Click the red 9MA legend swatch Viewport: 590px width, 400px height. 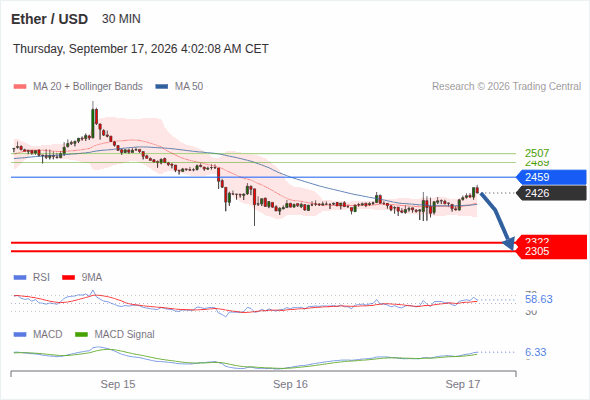pyautogui.click(x=68, y=278)
